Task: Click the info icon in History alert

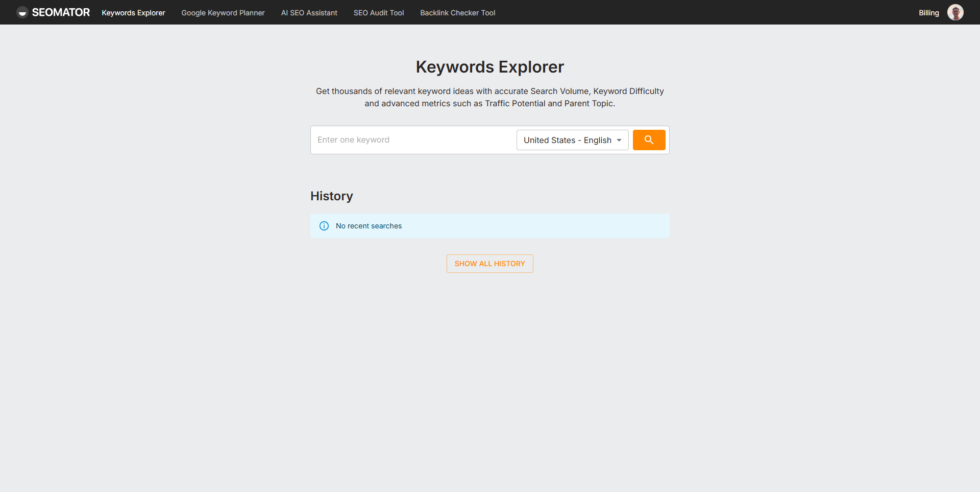Action: pos(324,226)
